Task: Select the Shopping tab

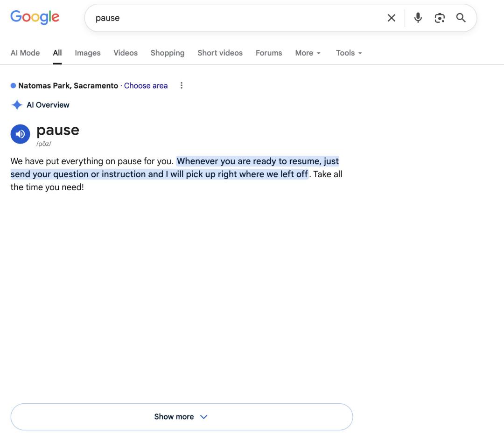Action: click(168, 53)
